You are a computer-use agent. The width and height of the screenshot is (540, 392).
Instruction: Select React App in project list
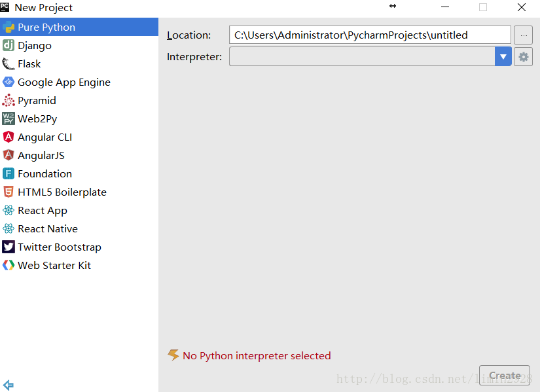pos(79,210)
